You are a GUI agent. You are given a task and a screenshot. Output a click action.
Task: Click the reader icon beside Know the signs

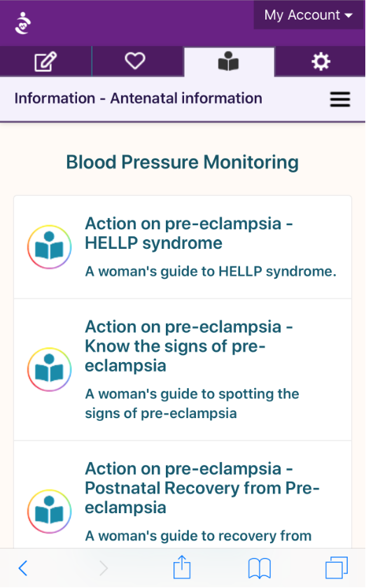49,369
